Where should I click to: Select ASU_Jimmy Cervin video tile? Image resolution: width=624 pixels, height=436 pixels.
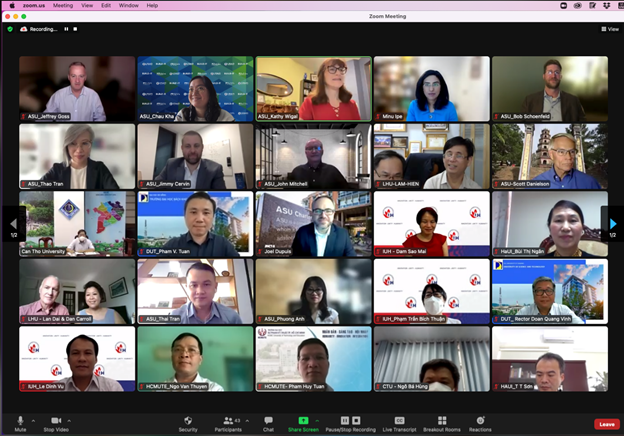click(x=195, y=156)
